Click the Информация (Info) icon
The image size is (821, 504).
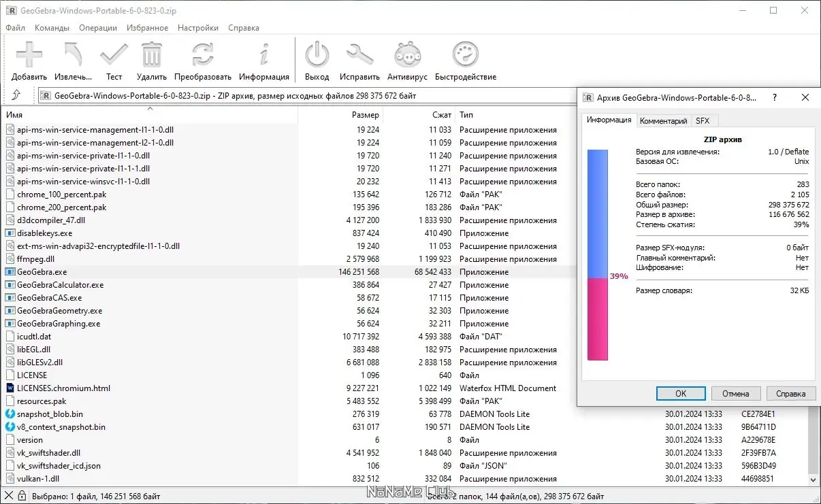263,54
